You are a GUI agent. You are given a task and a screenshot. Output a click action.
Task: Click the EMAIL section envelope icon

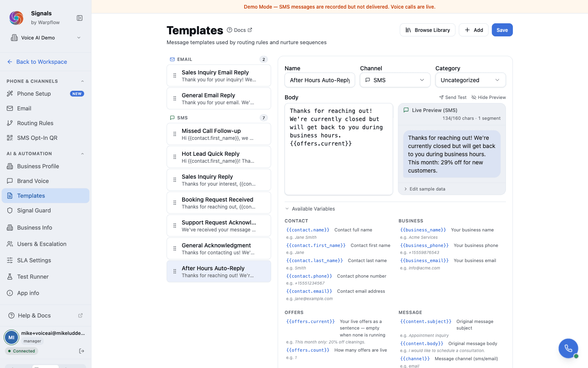[x=172, y=59]
